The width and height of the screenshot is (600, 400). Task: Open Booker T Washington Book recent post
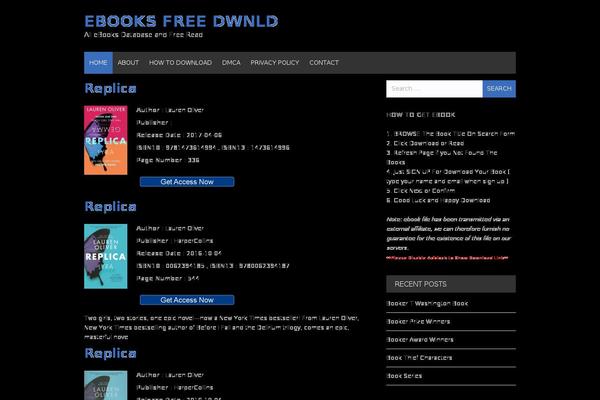427,303
